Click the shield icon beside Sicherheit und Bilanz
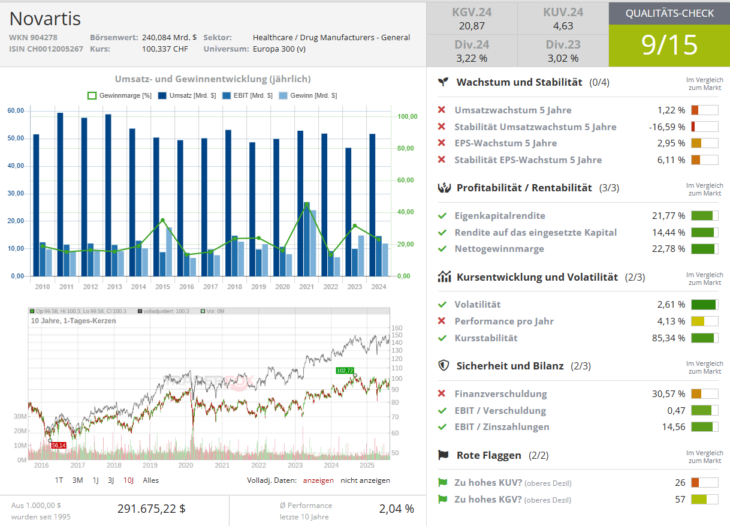 [x=444, y=366]
